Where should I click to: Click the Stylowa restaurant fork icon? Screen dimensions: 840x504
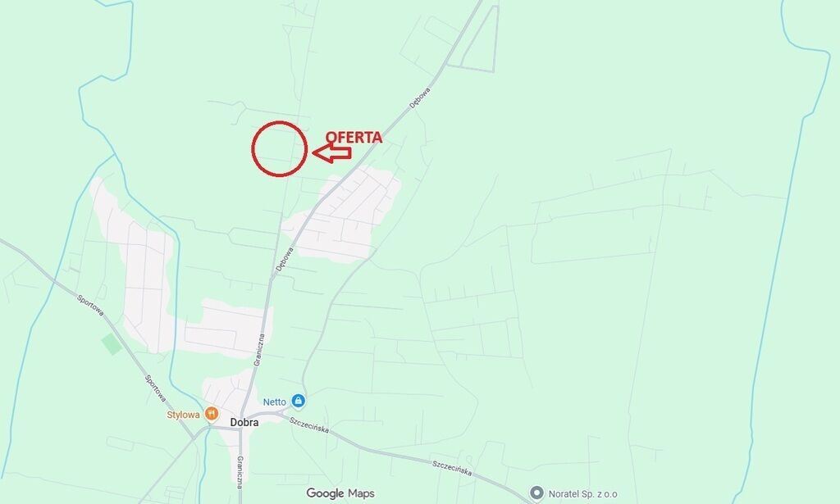(x=212, y=414)
